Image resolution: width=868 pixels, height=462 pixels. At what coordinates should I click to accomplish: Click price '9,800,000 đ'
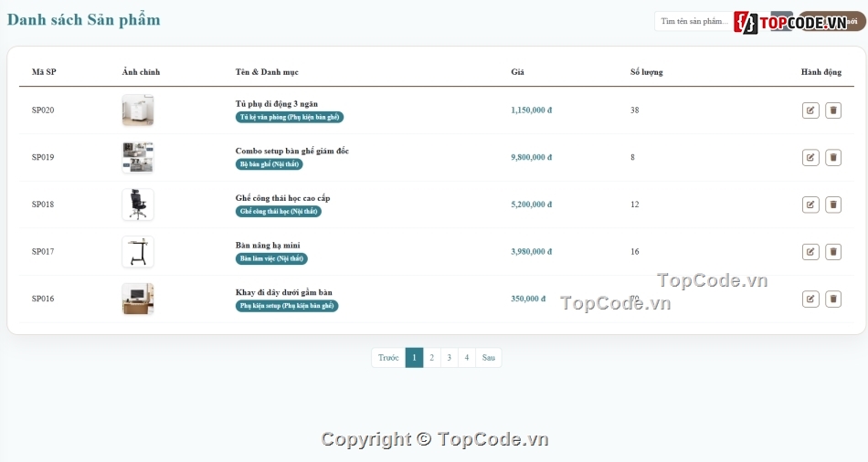tap(532, 157)
